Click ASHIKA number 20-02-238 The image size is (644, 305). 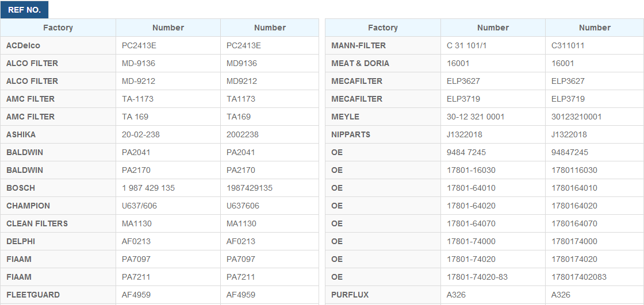pyautogui.click(x=141, y=134)
